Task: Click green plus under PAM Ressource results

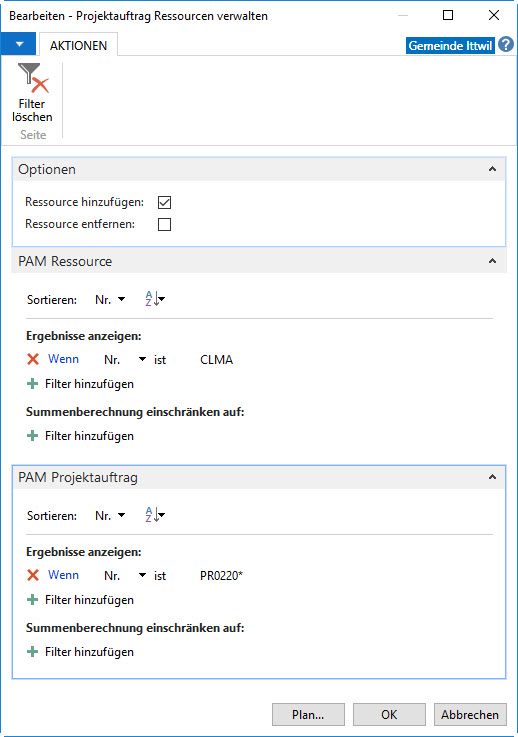Action: [32, 384]
